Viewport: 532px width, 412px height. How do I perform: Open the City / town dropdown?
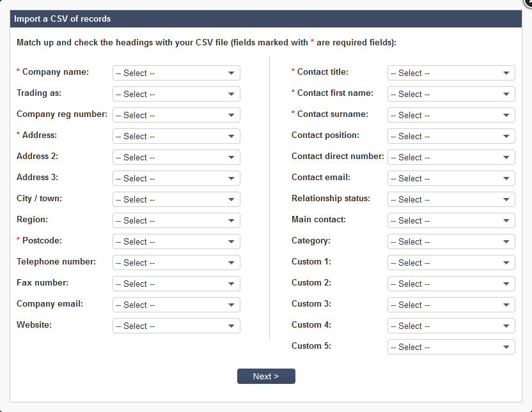[176, 199]
